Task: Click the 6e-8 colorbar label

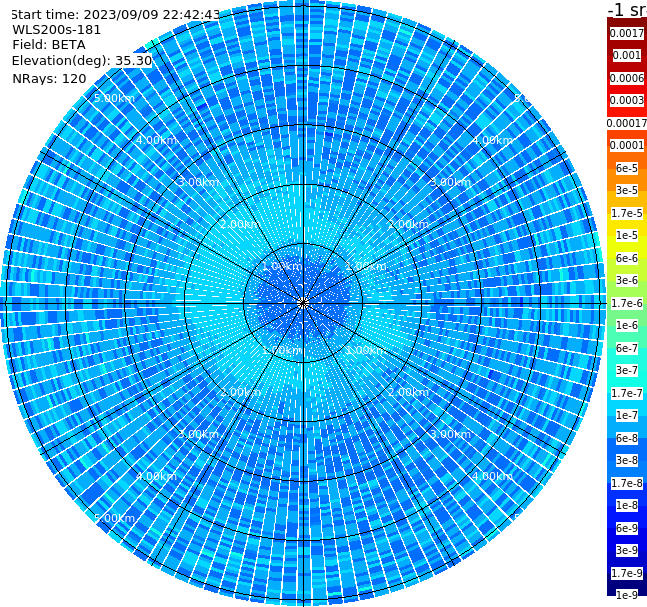Action: [627, 438]
